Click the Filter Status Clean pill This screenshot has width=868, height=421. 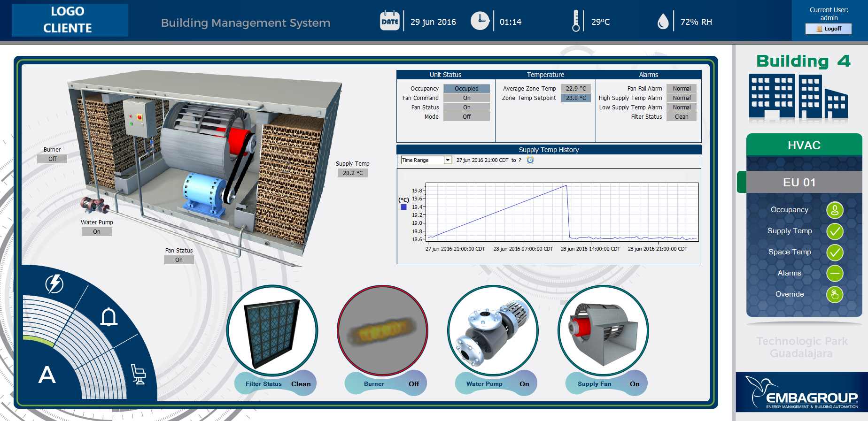(x=276, y=383)
